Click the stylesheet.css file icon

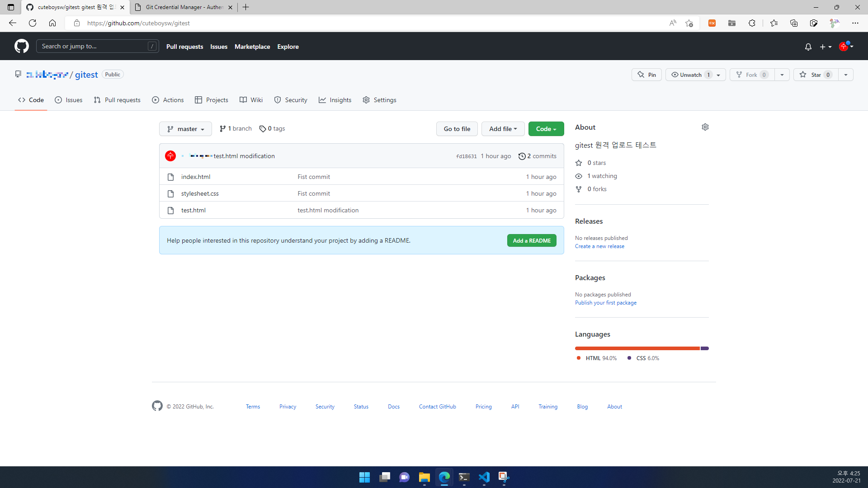(170, 194)
